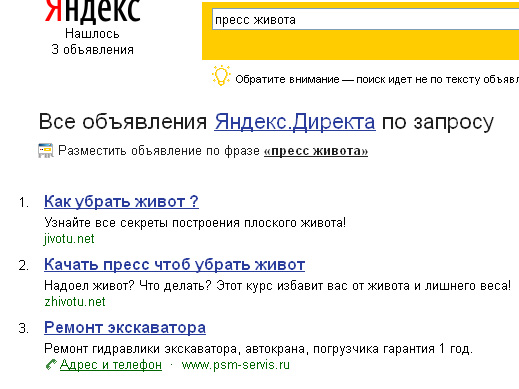The height and width of the screenshot is (389, 519).
Task: Open the Яндекс.Директа link in heading
Action: [295, 122]
